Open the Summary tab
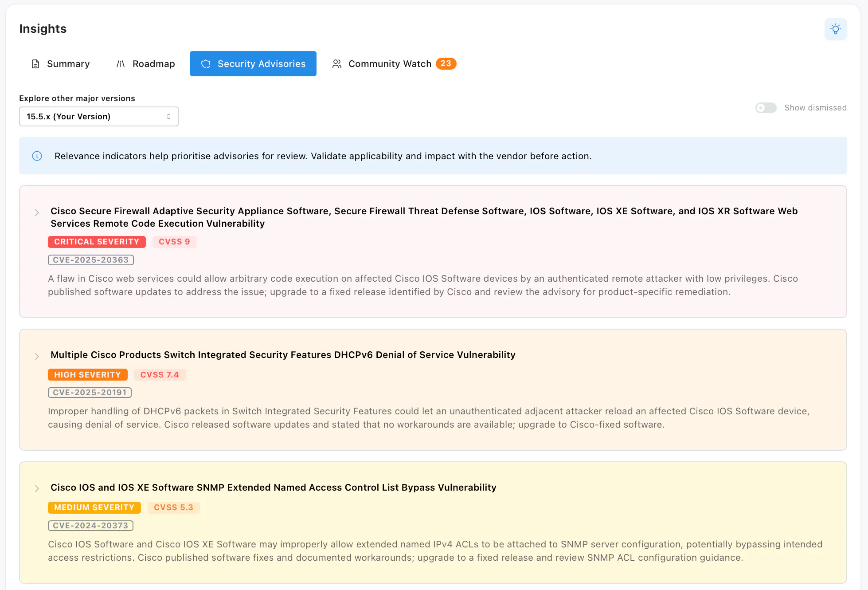The height and width of the screenshot is (590, 868). pyautogui.click(x=60, y=64)
